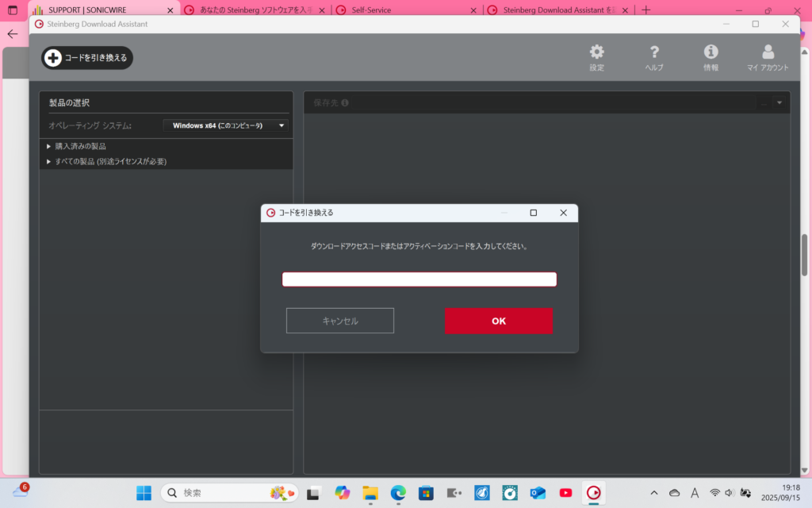The height and width of the screenshot is (508, 812).
Task: Click the browser page vertical scrollbar
Action: click(805, 256)
